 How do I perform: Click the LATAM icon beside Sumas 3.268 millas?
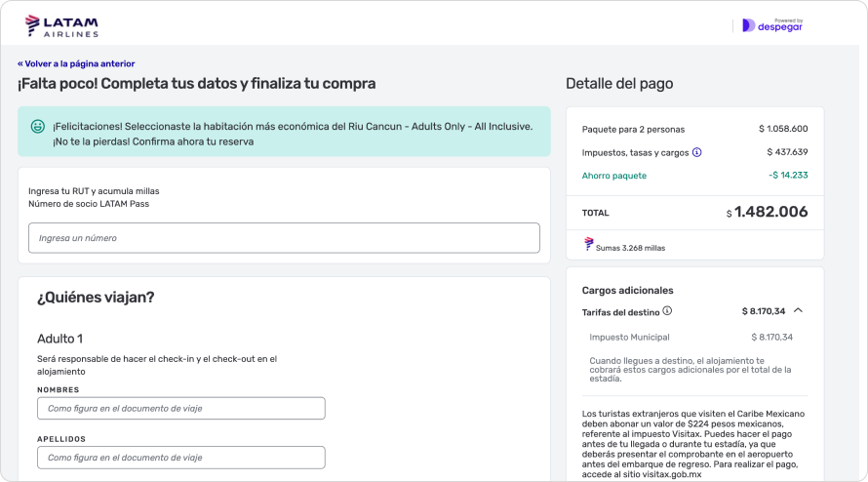(588, 246)
